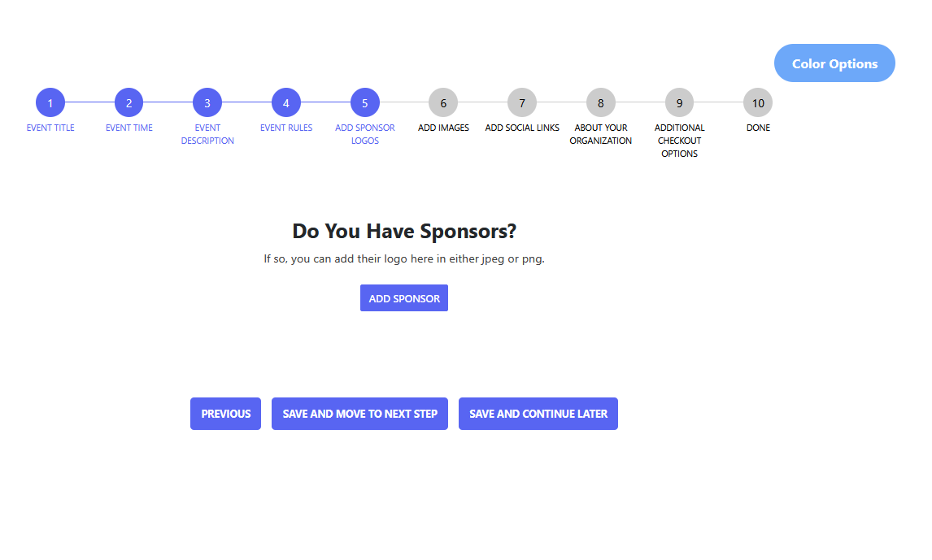Go to step 8 About Your Organization
This screenshot has height=560, width=932.
click(601, 103)
